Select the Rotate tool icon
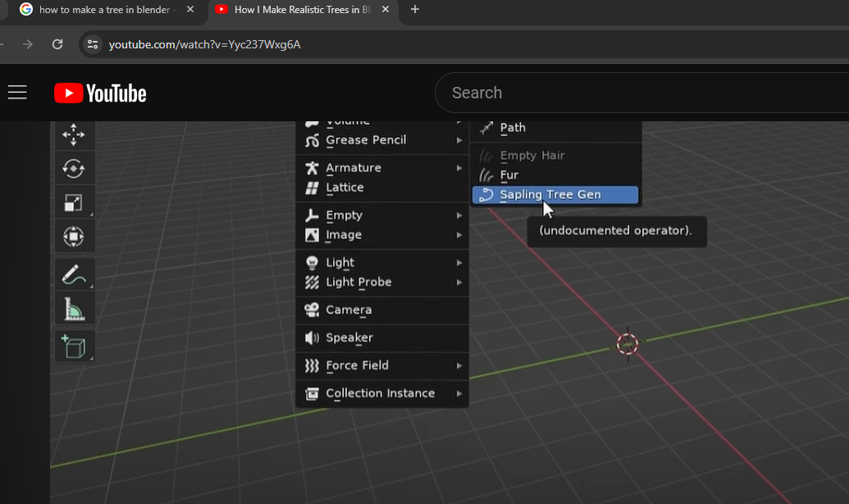Screen dimensions: 849x504 [74, 169]
